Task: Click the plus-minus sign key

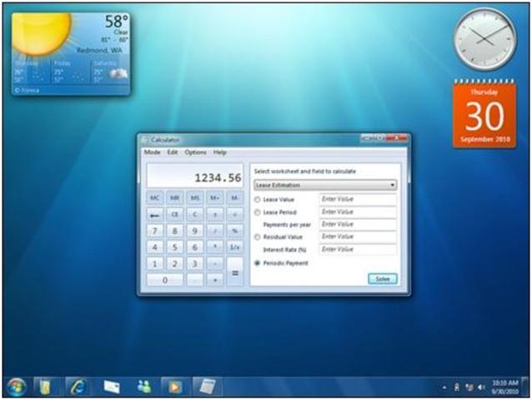Action: click(x=215, y=214)
